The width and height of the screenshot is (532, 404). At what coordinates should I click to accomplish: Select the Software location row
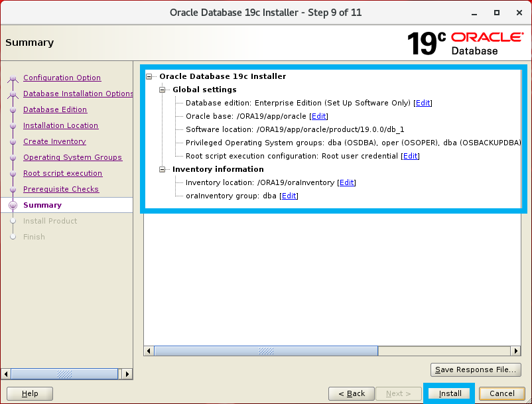coord(295,129)
